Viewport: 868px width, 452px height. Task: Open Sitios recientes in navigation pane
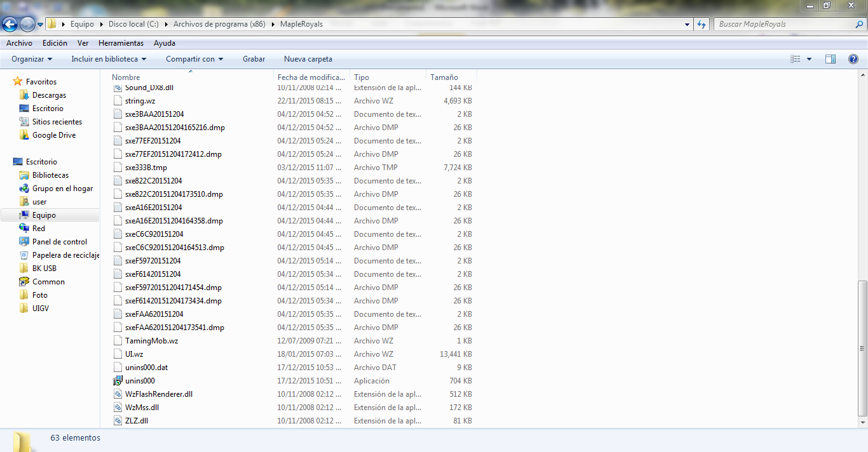pyautogui.click(x=57, y=122)
